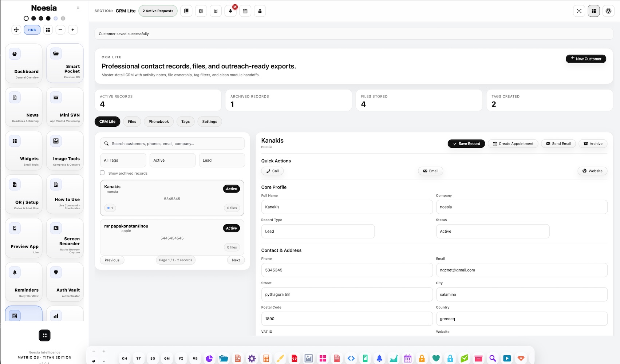Click the book icon beside Active Requests
The height and width of the screenshot is (364, 620).
[186, 11]
